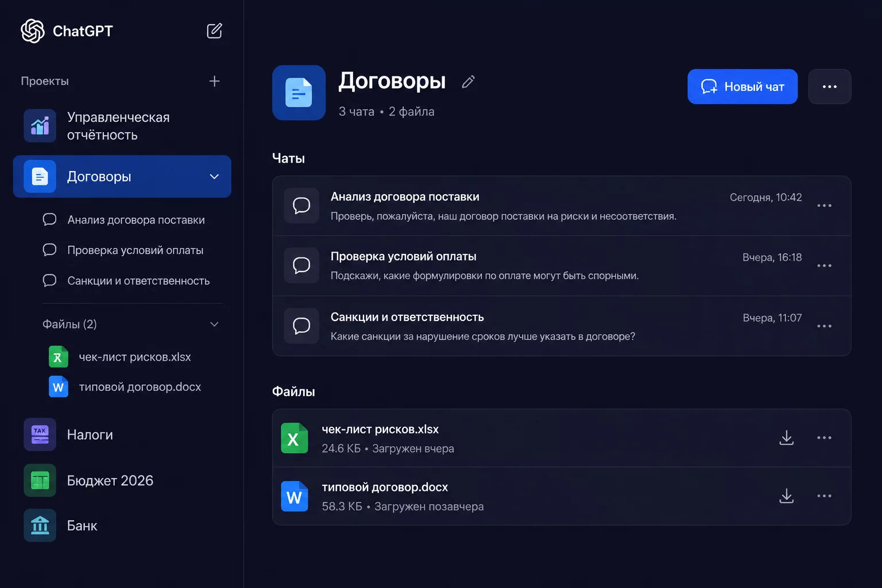Open more options for типовой договор.docx in files list
882x588 pixels.
point(824,496)
